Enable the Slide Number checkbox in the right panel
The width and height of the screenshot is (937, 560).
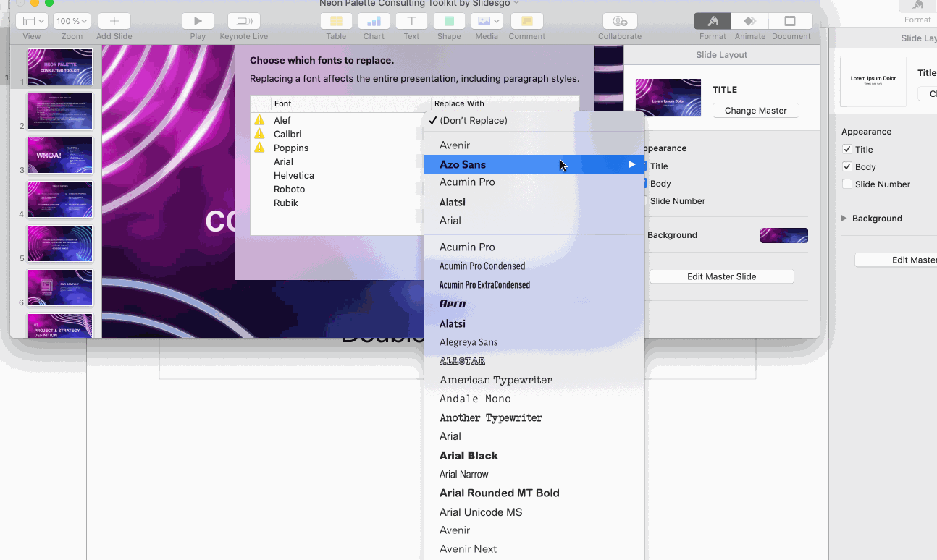[847, 184]
